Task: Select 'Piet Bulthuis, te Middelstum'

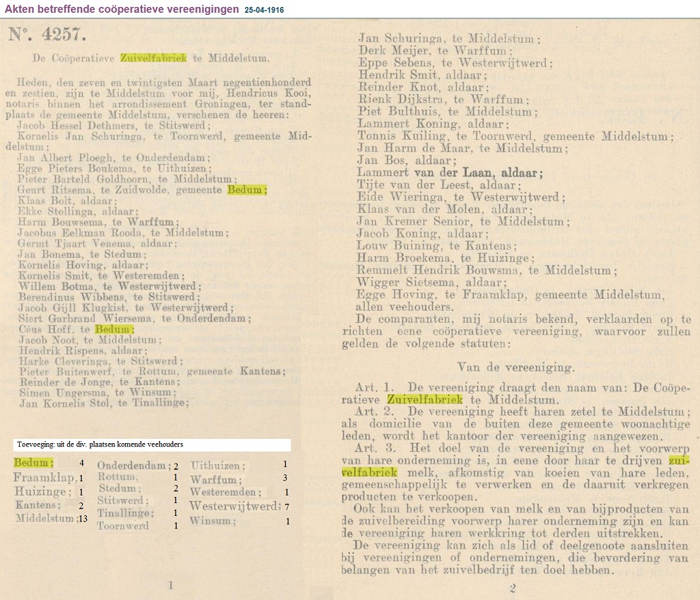Action: [448, 112]
